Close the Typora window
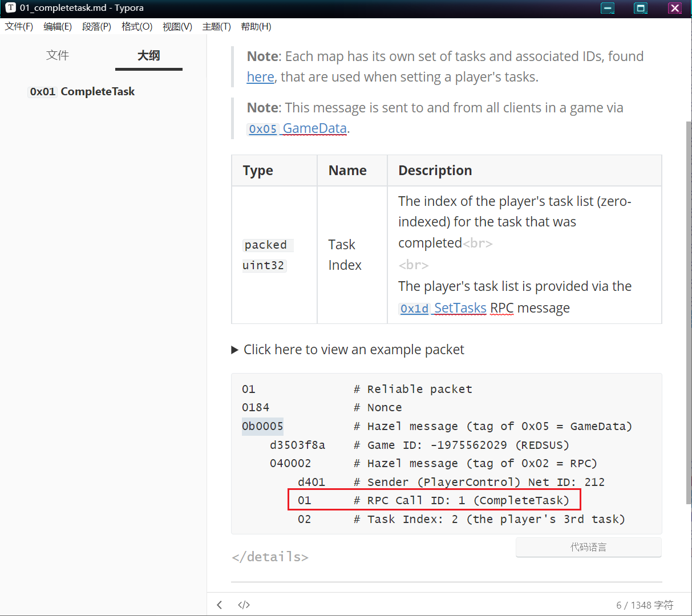This screenshot has height=616, width=692. click(675, 8)
